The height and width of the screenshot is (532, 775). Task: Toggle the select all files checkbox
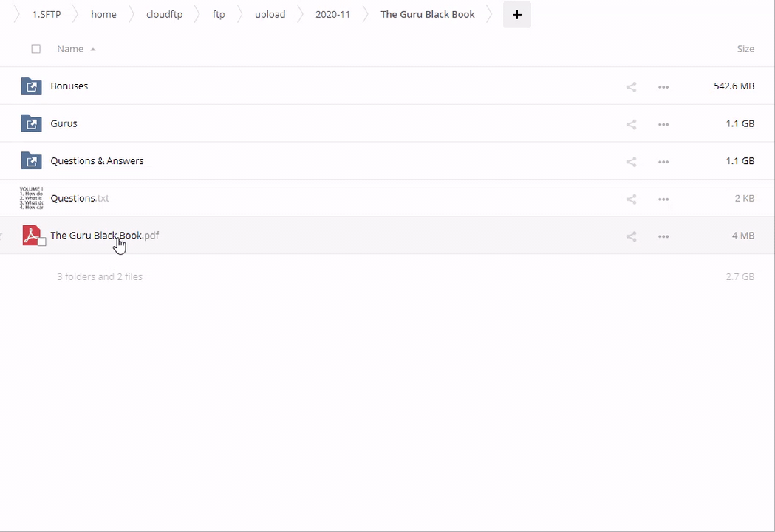click(x=35, y=49)
